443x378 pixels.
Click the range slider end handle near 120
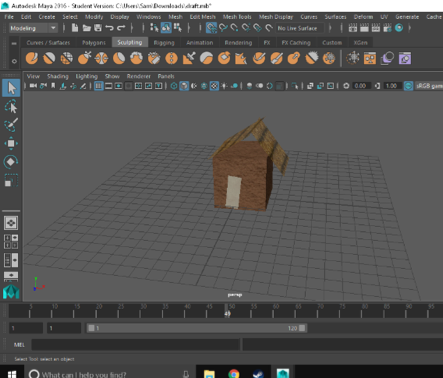point(302,328)
